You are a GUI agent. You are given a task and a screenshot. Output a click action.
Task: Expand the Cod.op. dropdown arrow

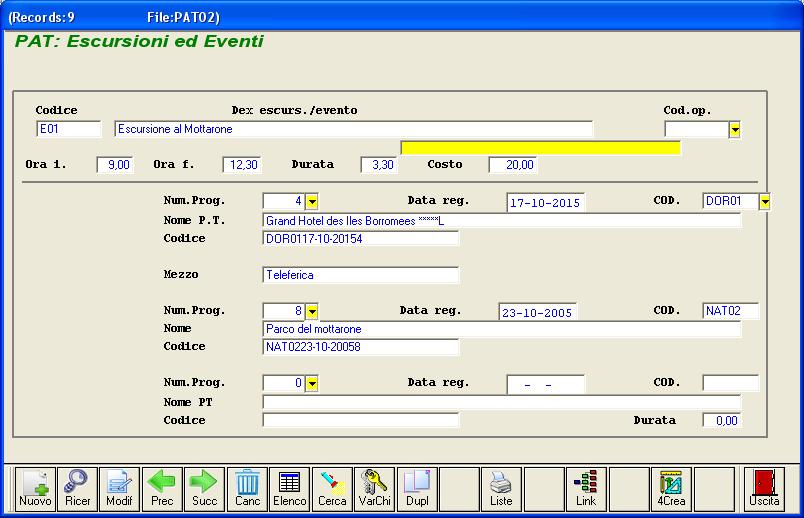pos(735,130)
